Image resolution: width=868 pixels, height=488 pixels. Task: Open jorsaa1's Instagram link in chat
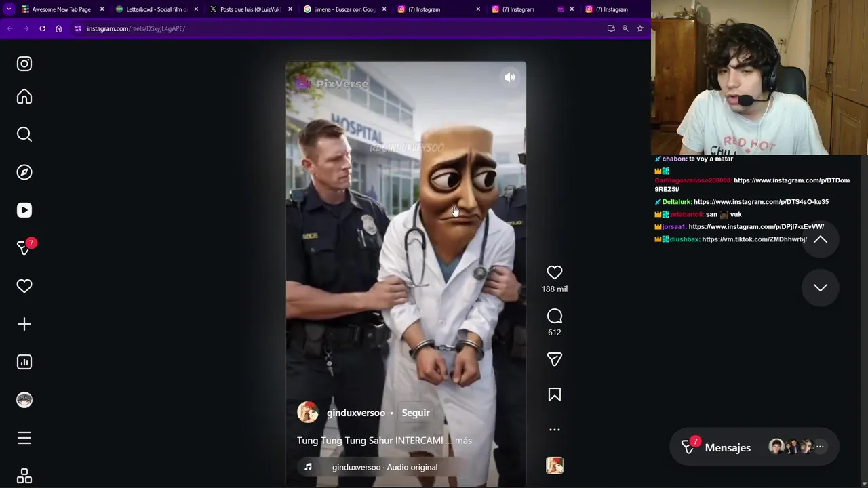(756, 227)
